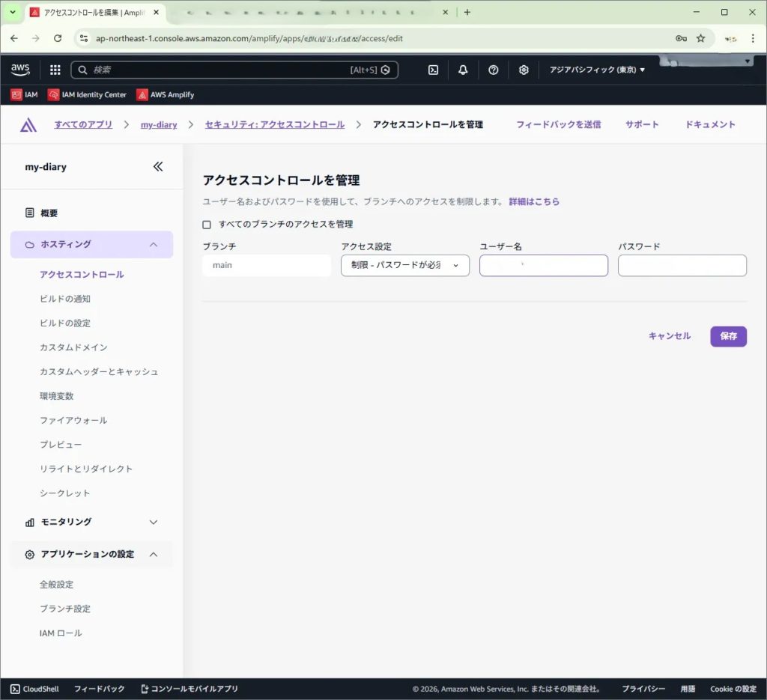767x700 pixels.
Task: Click the 保存 button
Action: tap(728, 336)
